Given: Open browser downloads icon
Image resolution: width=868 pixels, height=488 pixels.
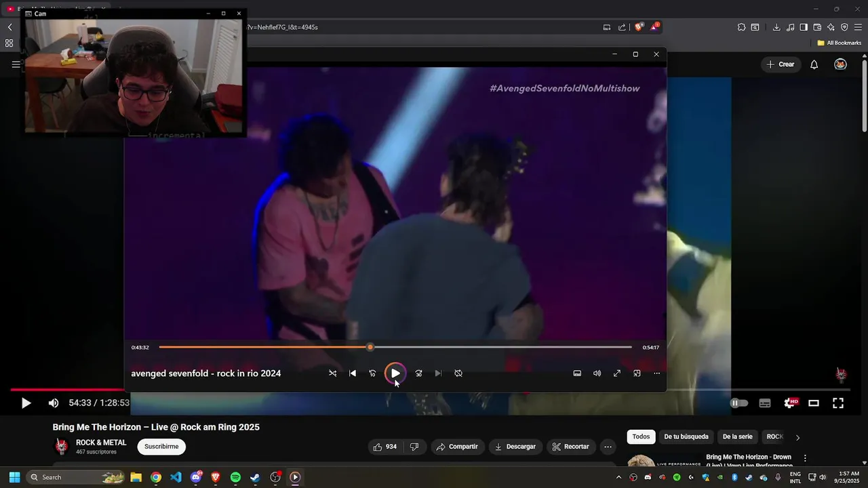Looking at the screenshot, I should 776,27.
